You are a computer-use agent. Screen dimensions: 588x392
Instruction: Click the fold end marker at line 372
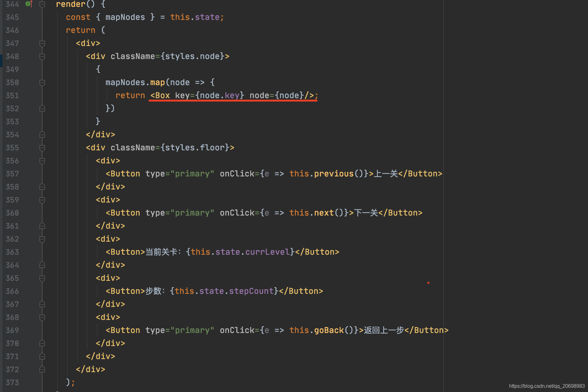coord(42,369)
